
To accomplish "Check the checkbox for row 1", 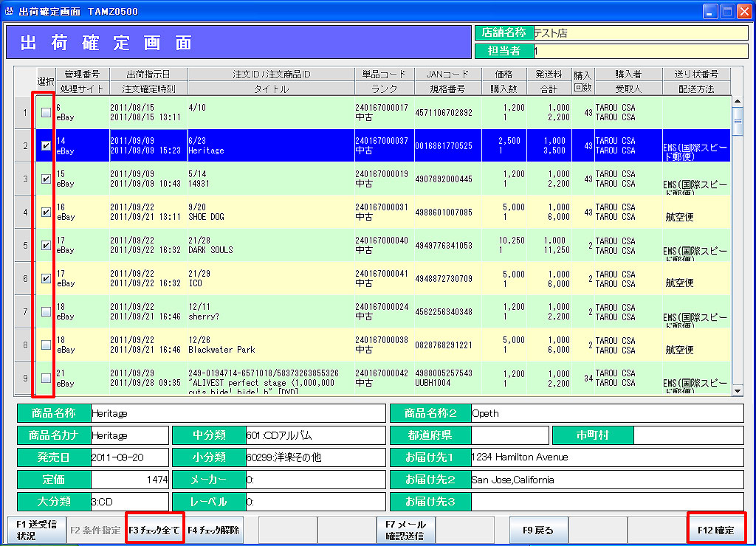I will tap(47, 113).
